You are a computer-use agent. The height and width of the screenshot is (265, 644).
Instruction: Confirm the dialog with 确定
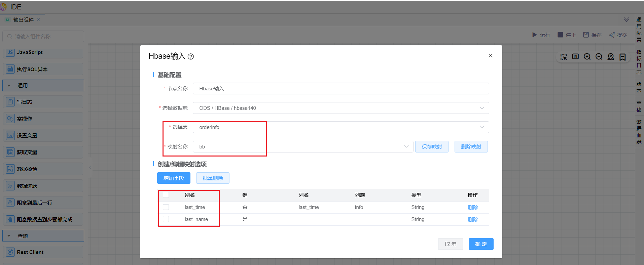pos(481,244)
